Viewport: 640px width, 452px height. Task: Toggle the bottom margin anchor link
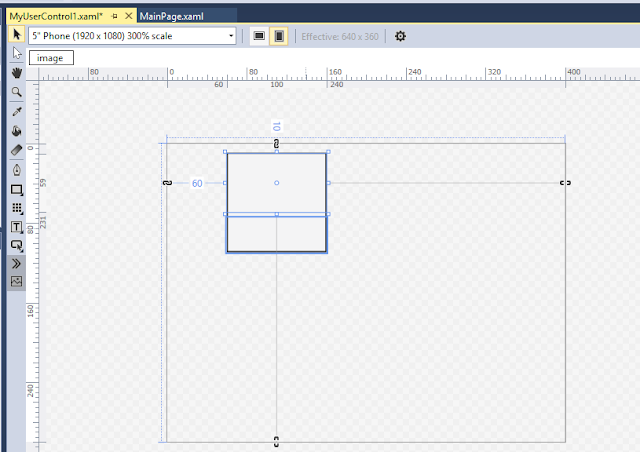(x=276, y=441)
